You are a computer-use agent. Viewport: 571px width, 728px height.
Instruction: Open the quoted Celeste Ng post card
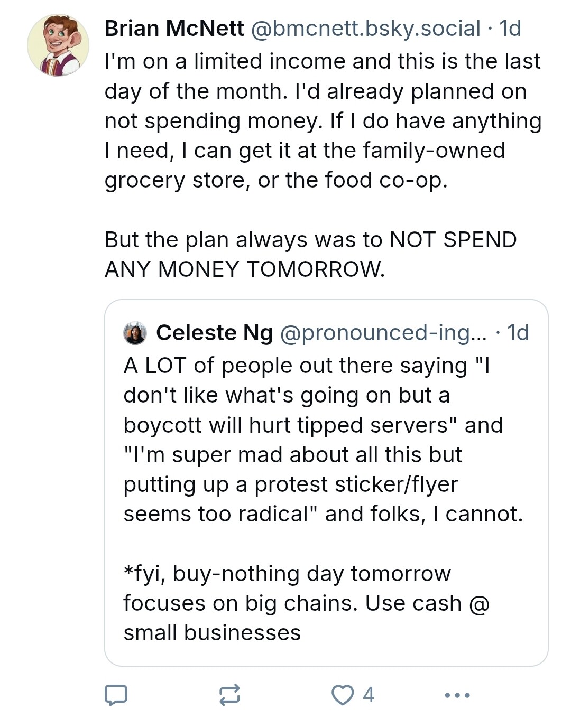point(326,483)
